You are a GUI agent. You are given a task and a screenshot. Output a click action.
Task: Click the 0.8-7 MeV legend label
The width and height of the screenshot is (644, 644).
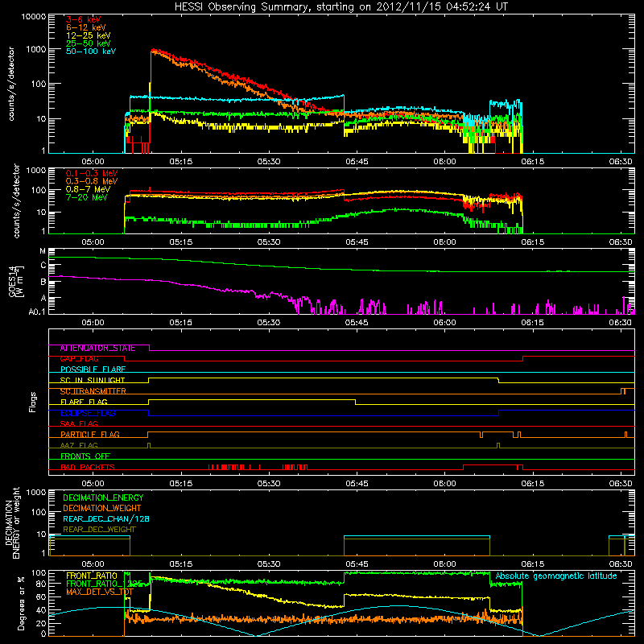click(88, 189)
